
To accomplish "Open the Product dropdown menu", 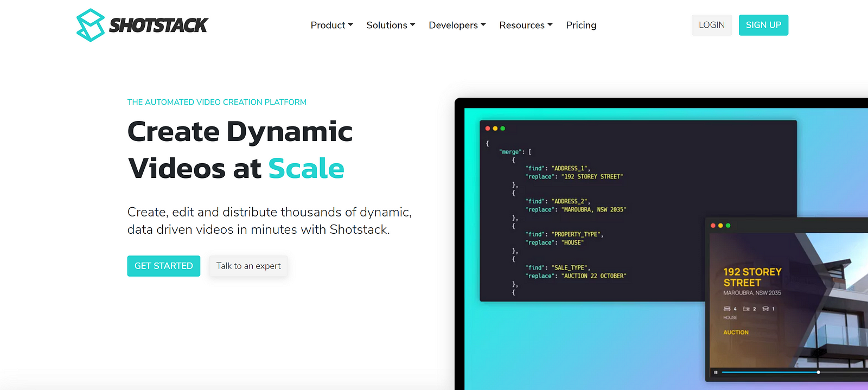I will 331,25.
